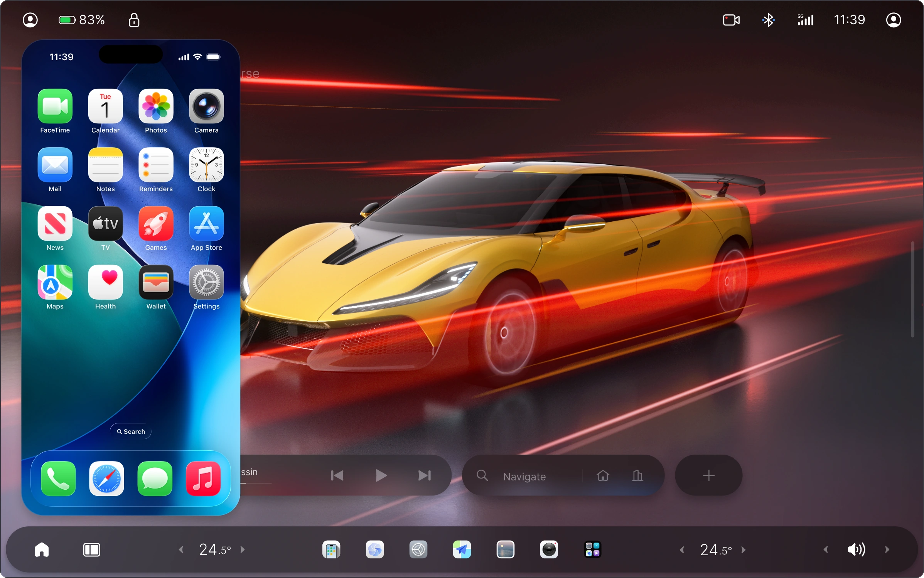Open the phone's Settings app
This screenshot has height=578, width=924.
click(206, 282)
